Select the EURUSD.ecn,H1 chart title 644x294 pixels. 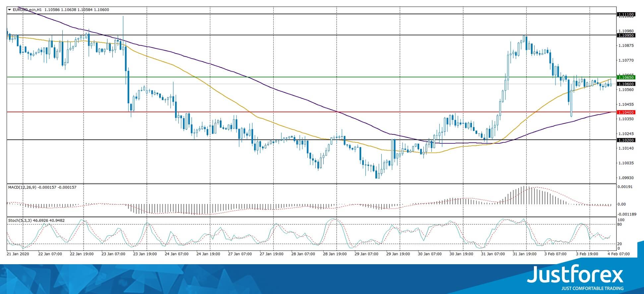pyautogui.click(x=27, y=10)
